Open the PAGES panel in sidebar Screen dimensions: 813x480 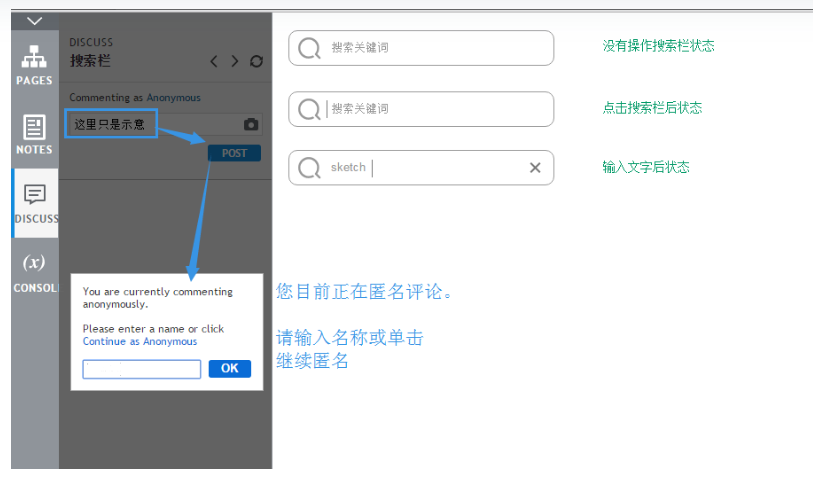[x=34, y=64]
